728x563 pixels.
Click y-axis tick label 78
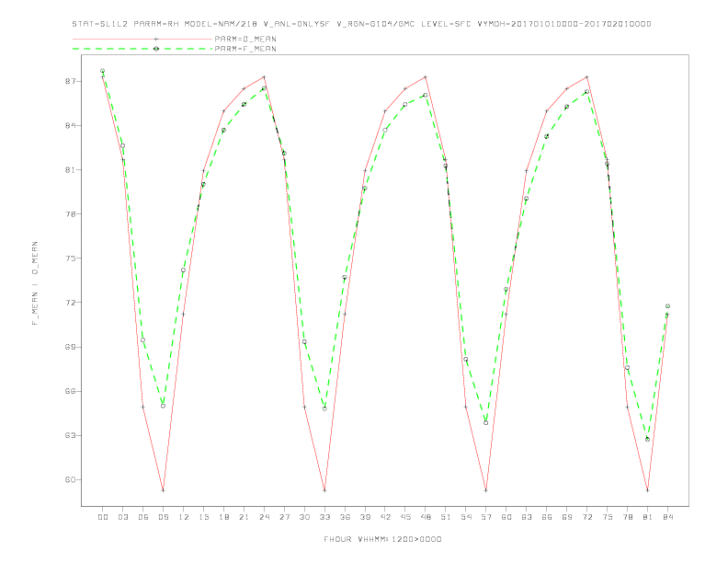(70, 214)
